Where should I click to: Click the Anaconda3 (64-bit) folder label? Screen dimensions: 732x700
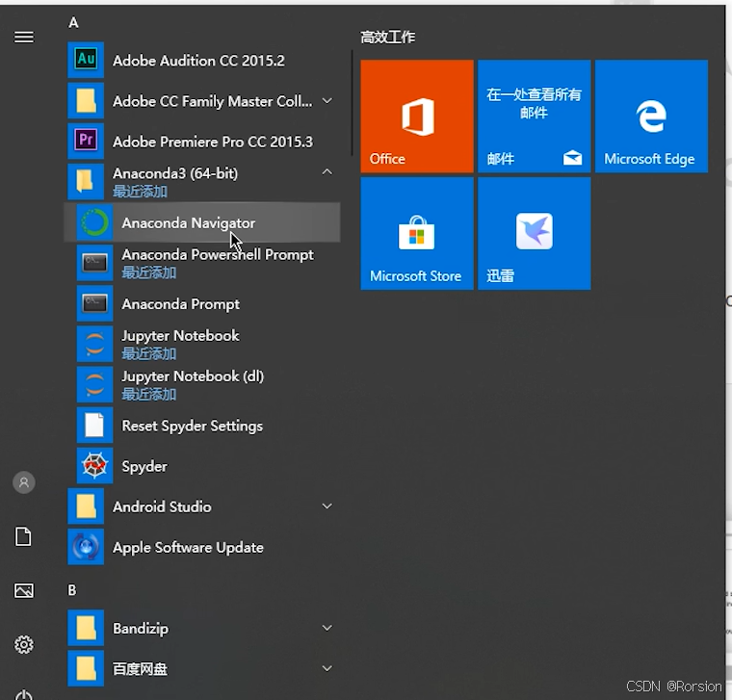tap(175, 173)
